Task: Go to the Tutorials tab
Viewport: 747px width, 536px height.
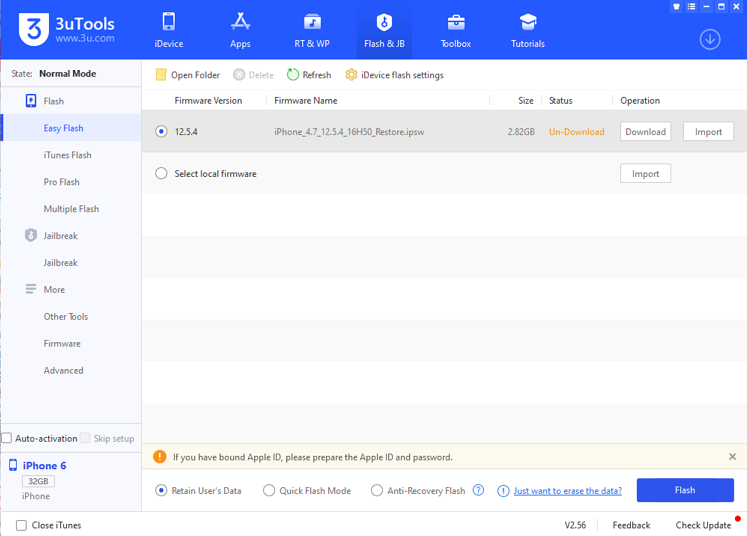Action: (x=528, y=30)
